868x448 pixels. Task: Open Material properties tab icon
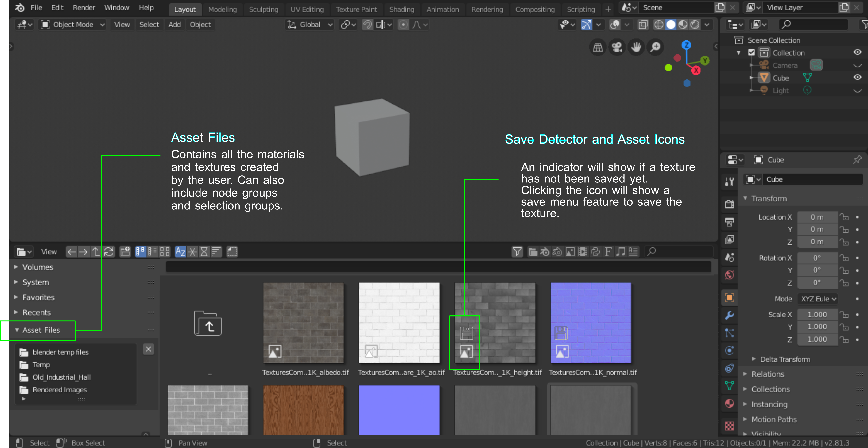[729, 404]
